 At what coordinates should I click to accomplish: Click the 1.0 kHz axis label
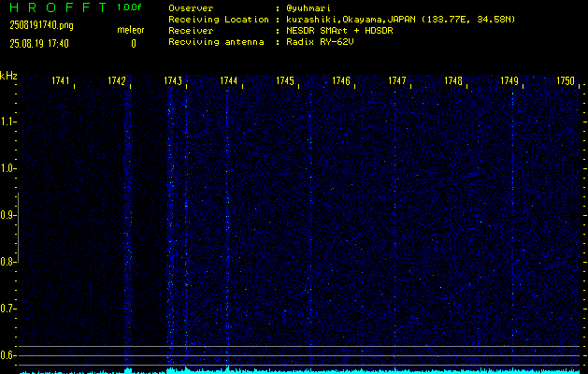pyautogui.click(x=7, y=168)
